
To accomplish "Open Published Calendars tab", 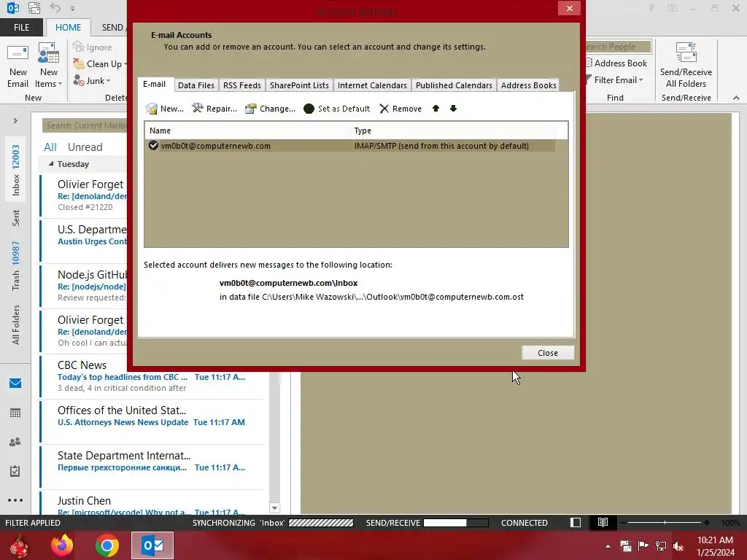I will point(454,85).
